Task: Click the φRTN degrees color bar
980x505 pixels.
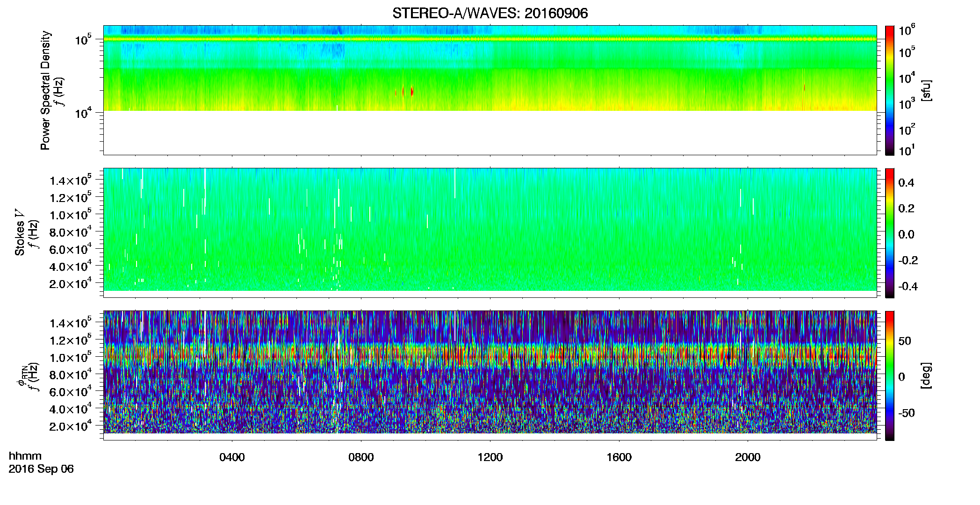Action: click(890, 375)
